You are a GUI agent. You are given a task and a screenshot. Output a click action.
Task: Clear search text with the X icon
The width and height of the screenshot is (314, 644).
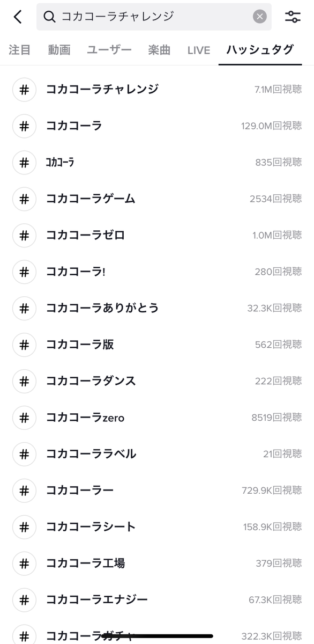pos(260,17)
